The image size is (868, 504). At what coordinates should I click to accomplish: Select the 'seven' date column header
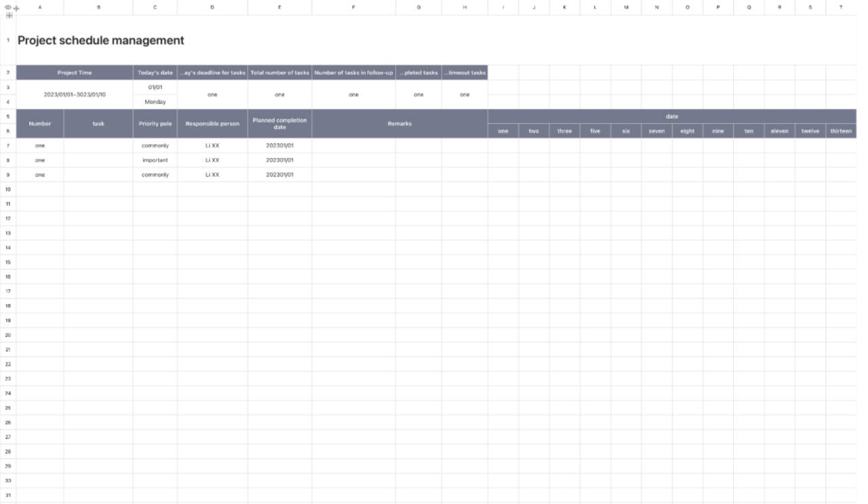tap(656, 131)
